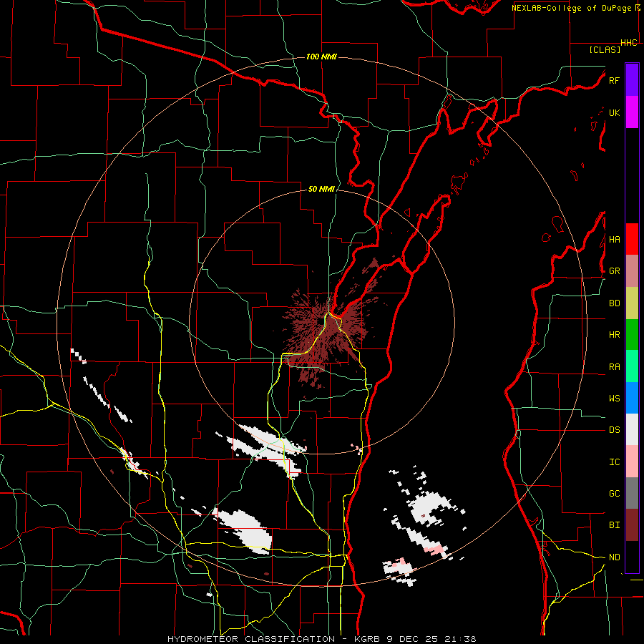Click the purple RF legend color swatch
The height and width of the screenshot is (644, 644).
point(632,80)
